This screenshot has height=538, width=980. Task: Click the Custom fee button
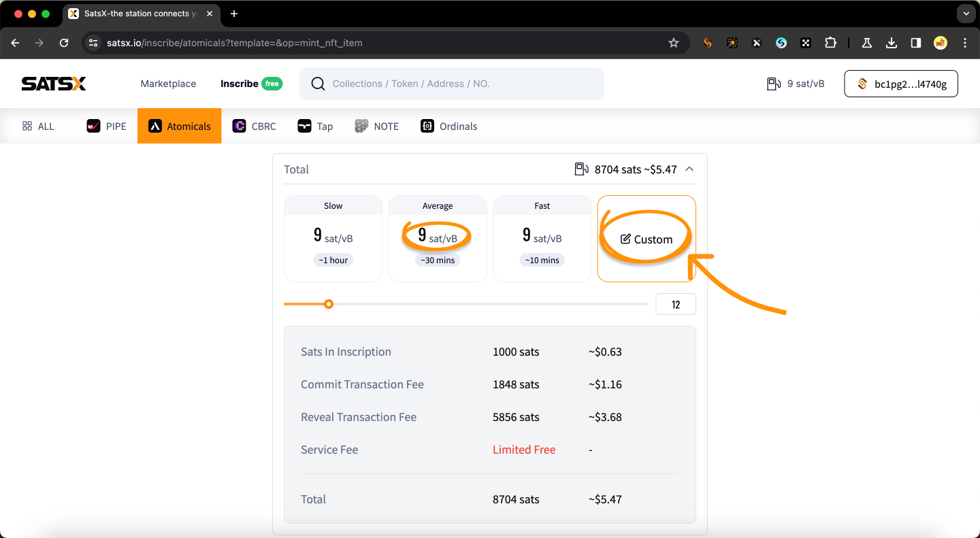click(x=647, y=239)
